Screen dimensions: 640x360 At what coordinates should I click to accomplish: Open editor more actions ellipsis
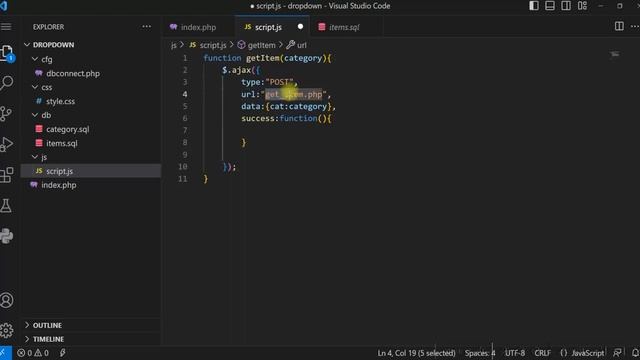635,26
